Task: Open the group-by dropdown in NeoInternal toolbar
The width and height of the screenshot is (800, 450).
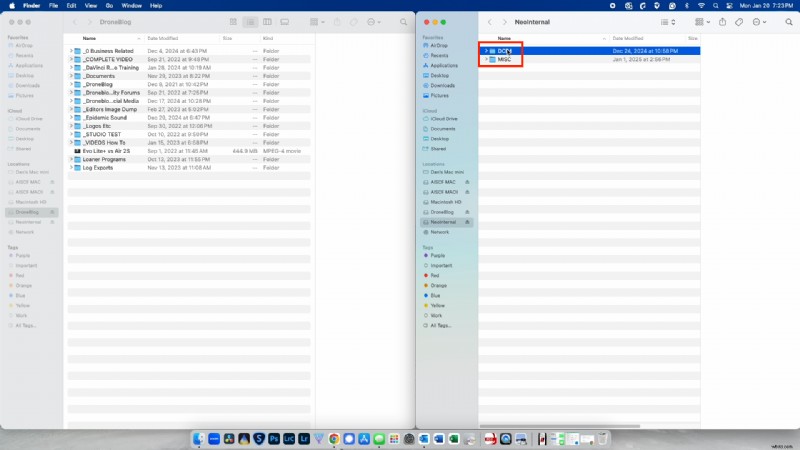Action: (x=699, y=21)
